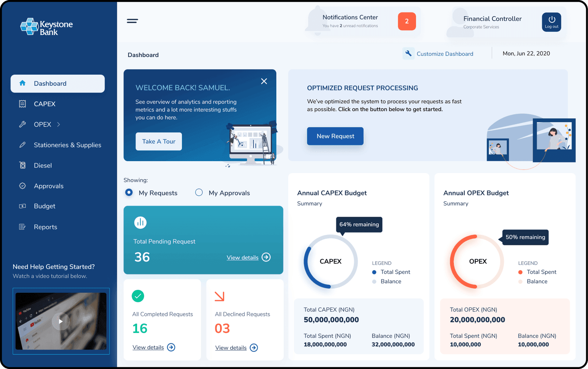
Task: Click the 64% remaining tooltip
Action: click(x=359, y=224)
